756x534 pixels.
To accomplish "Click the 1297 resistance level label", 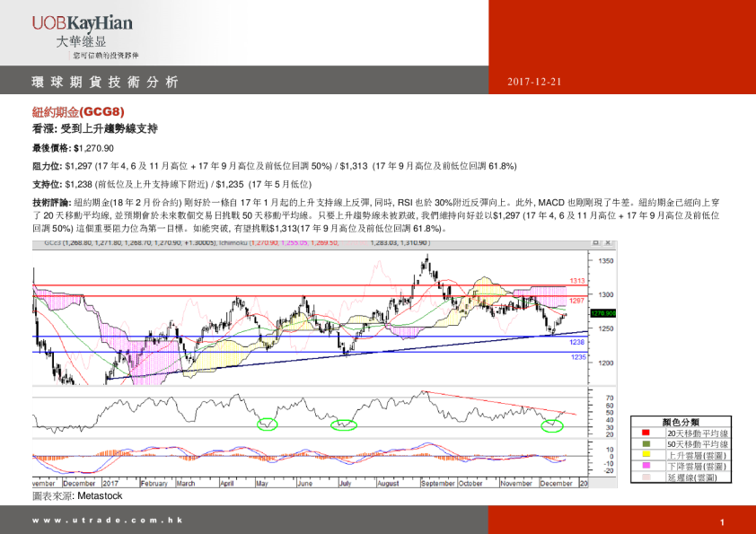I will (x=577, y=300).
